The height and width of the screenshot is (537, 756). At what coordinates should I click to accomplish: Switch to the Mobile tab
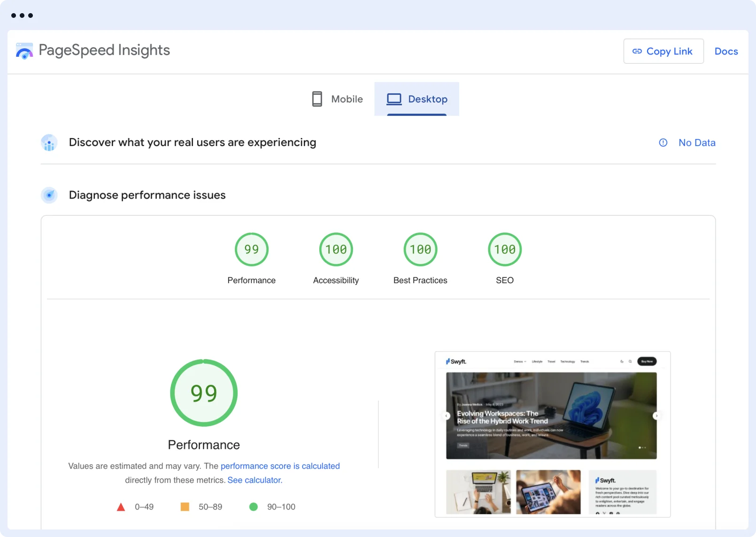pyautogui.click(x=347, y=99)
